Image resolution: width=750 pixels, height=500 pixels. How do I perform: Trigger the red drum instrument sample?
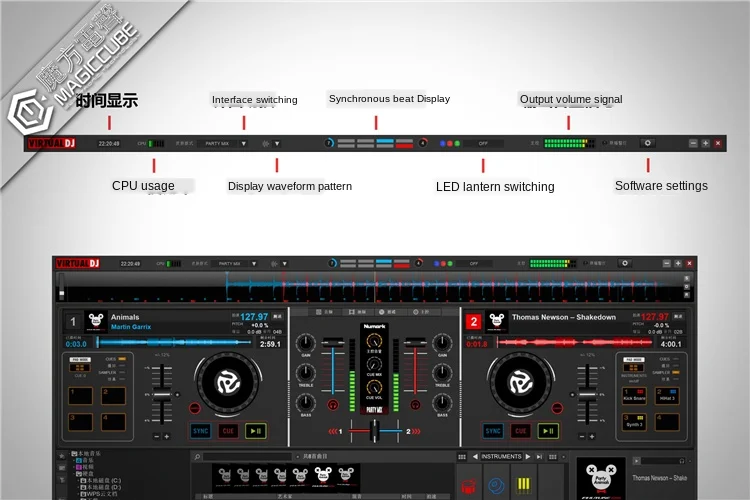[x=468, y=486]
